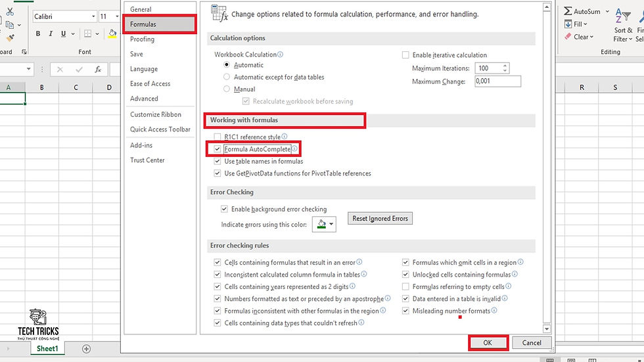
Task: Select General category in options list
Action: [x=159, y=9]
